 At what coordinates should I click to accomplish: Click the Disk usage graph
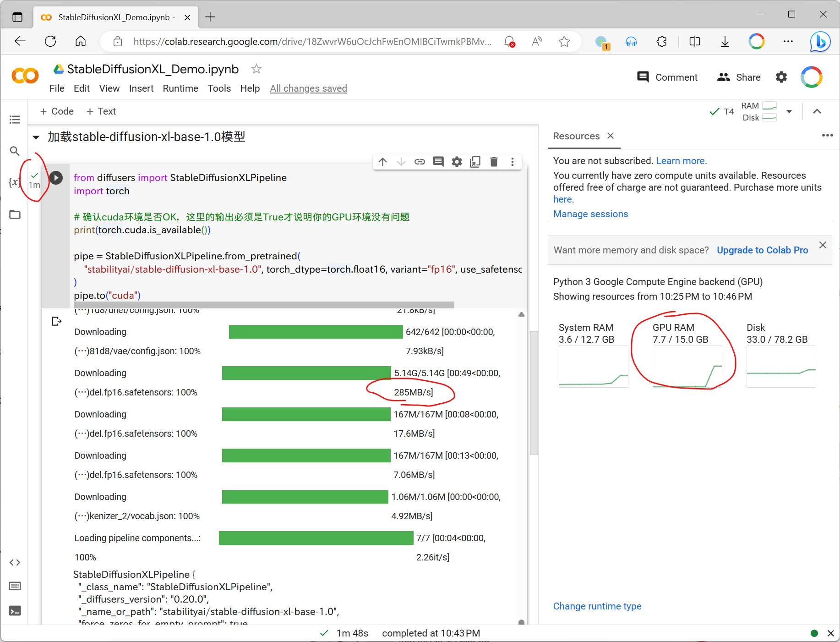tap(781, 367)
